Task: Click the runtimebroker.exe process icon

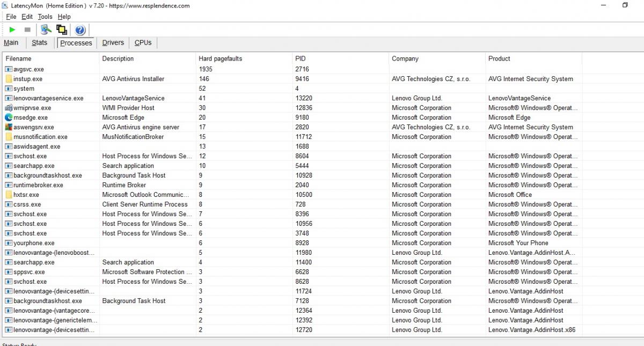Action: pyautogui.click(x=9, y=185)
